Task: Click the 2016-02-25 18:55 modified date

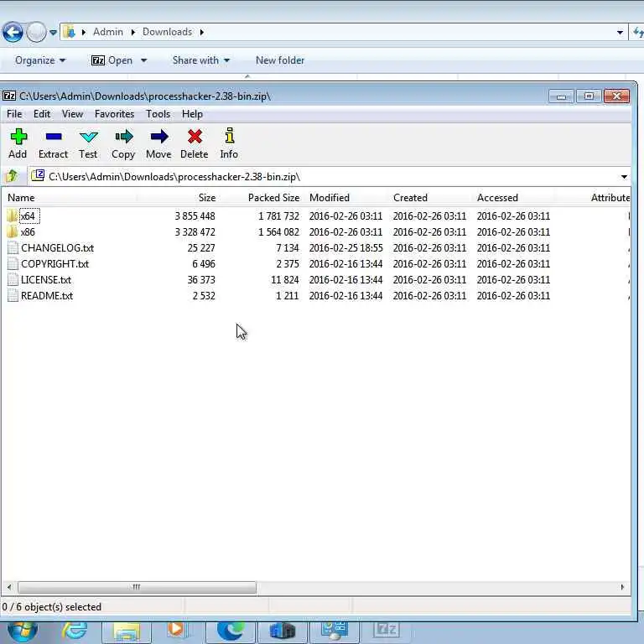Action: [x=345, y=247]
